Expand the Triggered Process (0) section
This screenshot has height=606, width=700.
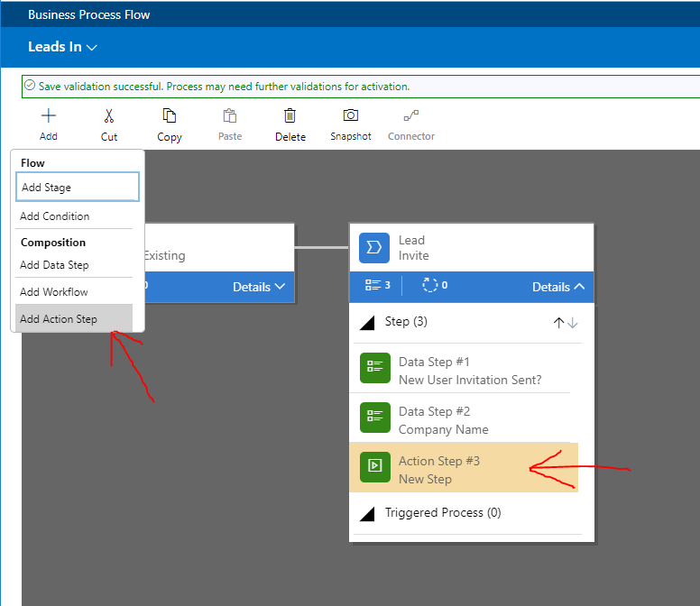click(367, 514)
